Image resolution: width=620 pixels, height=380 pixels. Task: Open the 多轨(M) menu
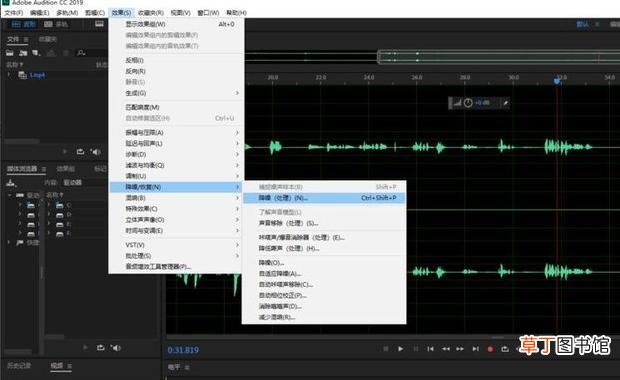pos(67,13)
